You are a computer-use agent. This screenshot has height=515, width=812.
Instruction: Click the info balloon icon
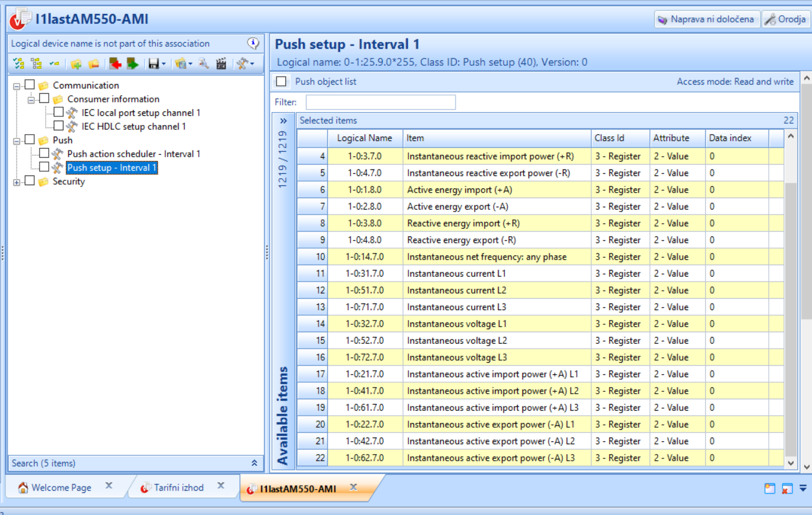(x=253, y=43)
